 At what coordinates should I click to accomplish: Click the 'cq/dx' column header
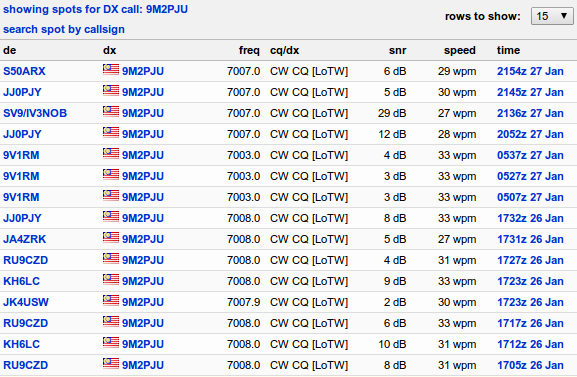pyautogui.click(x=284, y=50)
